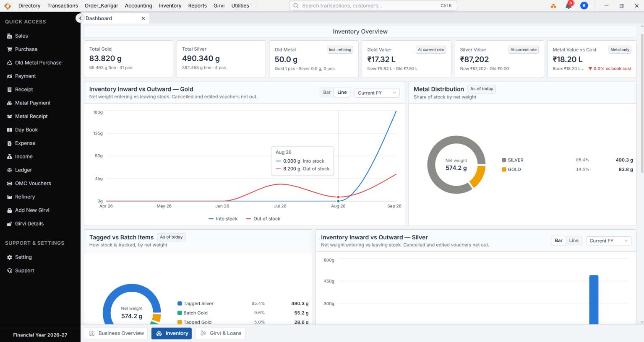Click the Add New Girvi lock icon
Screen dimensions: 644x342
[x=10, y=210]
